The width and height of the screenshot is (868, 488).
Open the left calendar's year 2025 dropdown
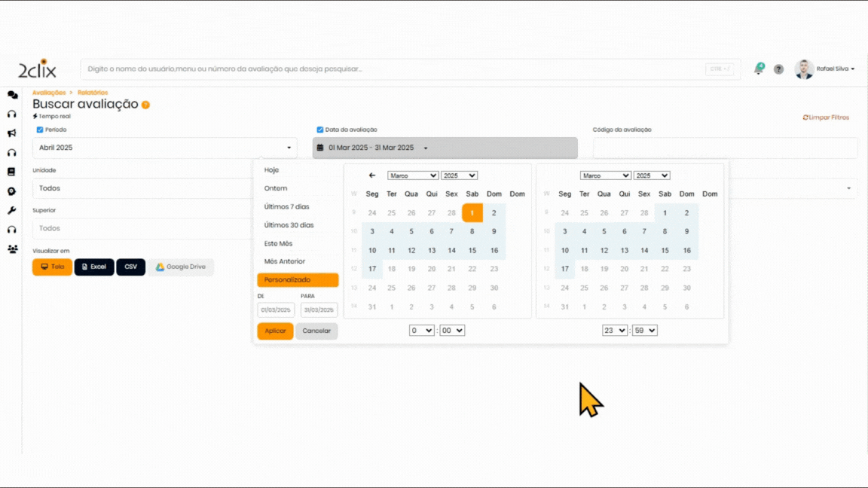pyautogui.click(x=459, y=175)
